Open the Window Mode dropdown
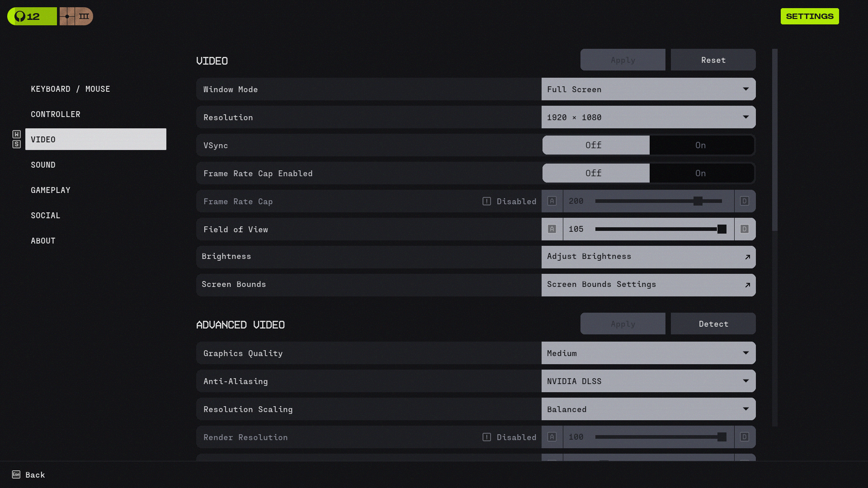The image size is (868, 488). 648,89
